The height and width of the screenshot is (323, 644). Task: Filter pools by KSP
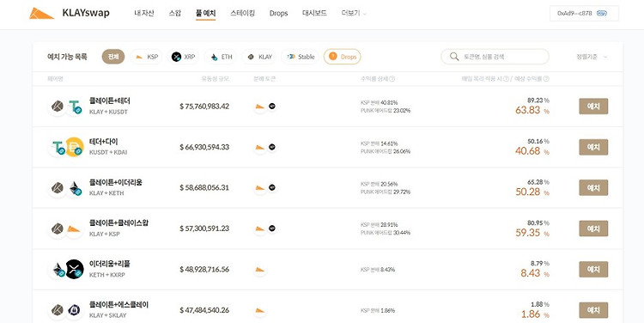147,57
